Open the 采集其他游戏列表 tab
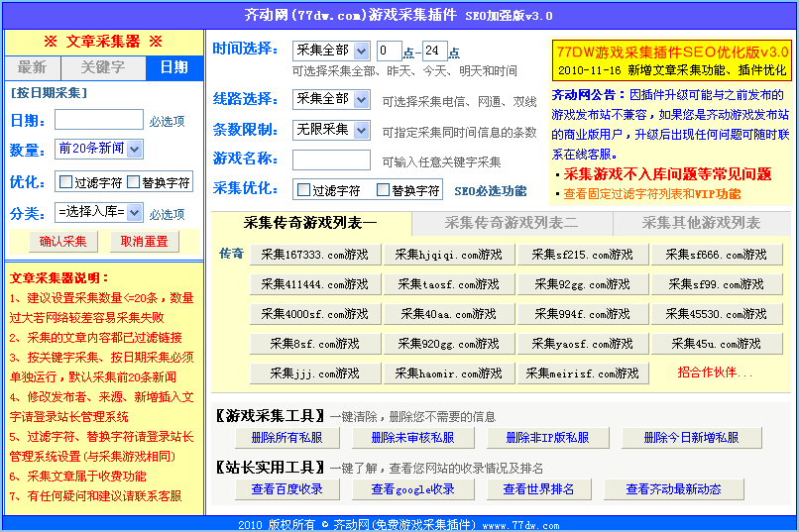 (700, 223)
